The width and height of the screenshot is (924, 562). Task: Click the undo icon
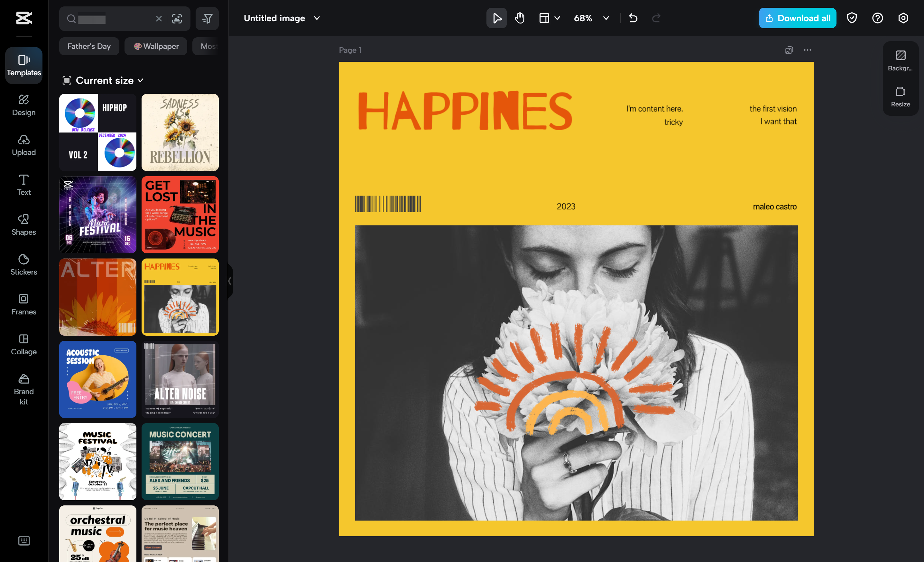coord(633,18)
